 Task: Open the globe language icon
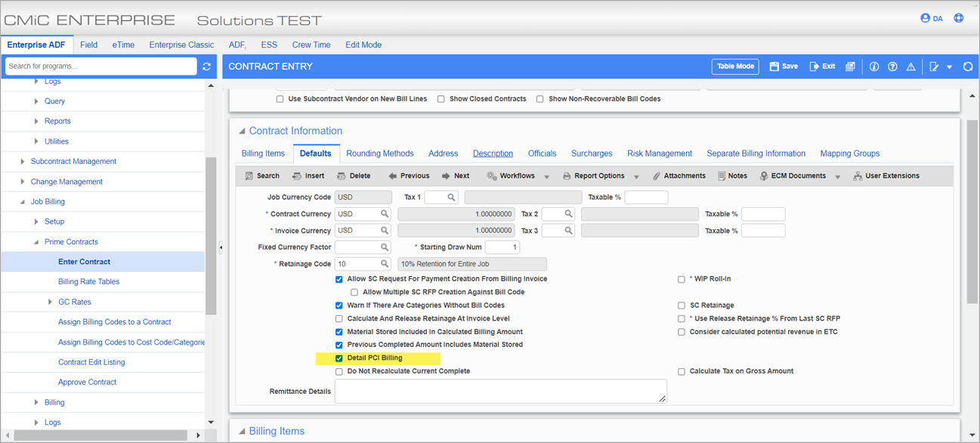point(959,18)
